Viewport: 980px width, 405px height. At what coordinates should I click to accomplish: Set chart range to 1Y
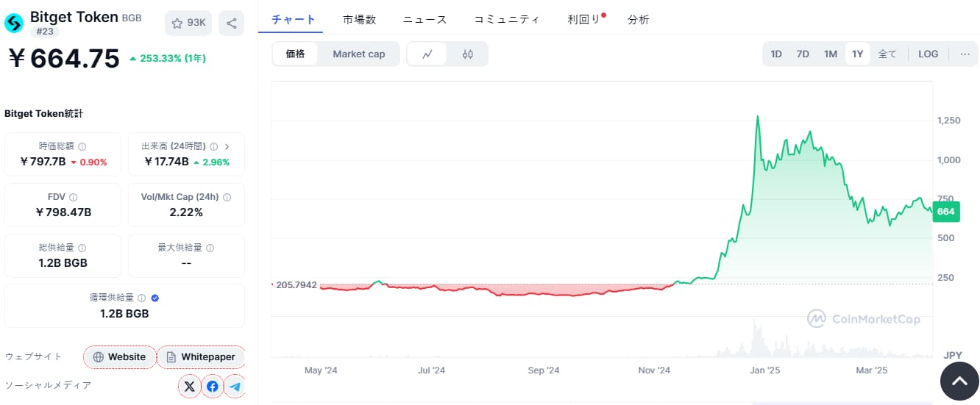(x=857, y=54)
